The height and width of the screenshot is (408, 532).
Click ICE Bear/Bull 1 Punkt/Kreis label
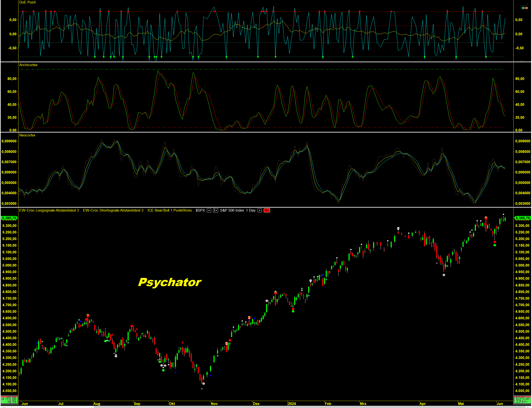pyautogui.click(x=169, y=210)
